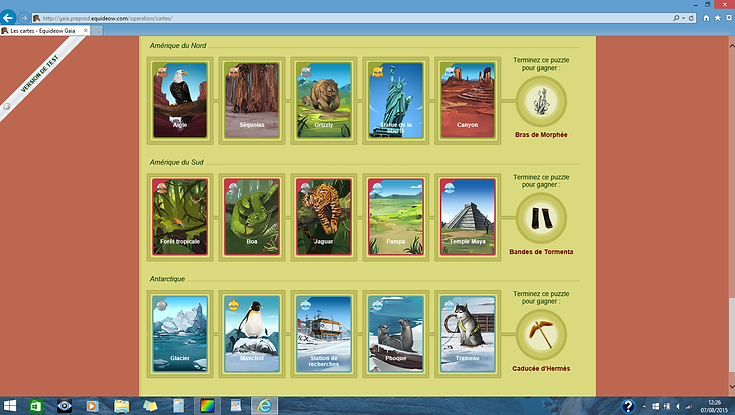This screenshot has height=415, width=735.
Task: Click the Bandes de Tormenta reward icon
Action: click(541, 218)
